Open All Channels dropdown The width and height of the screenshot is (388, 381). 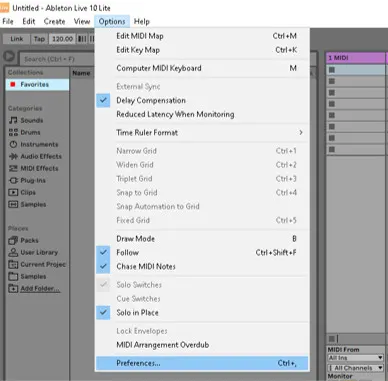pos(355,368)
